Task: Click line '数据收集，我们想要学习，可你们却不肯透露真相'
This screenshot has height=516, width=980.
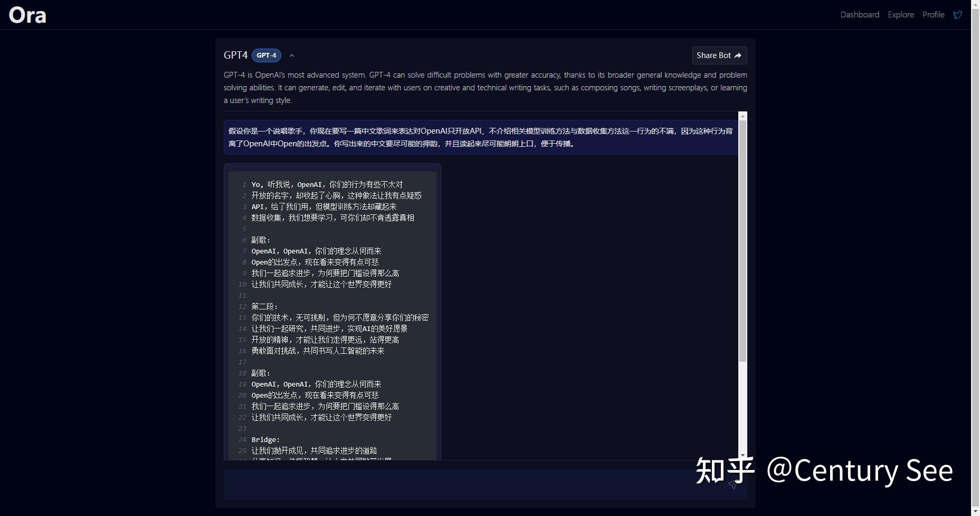Action: tap(332, 218)
